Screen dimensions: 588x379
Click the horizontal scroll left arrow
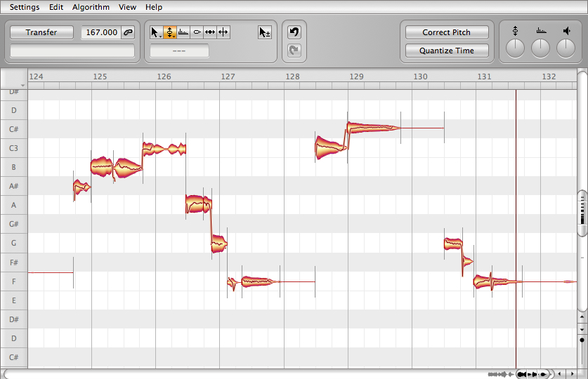(559, 374)
